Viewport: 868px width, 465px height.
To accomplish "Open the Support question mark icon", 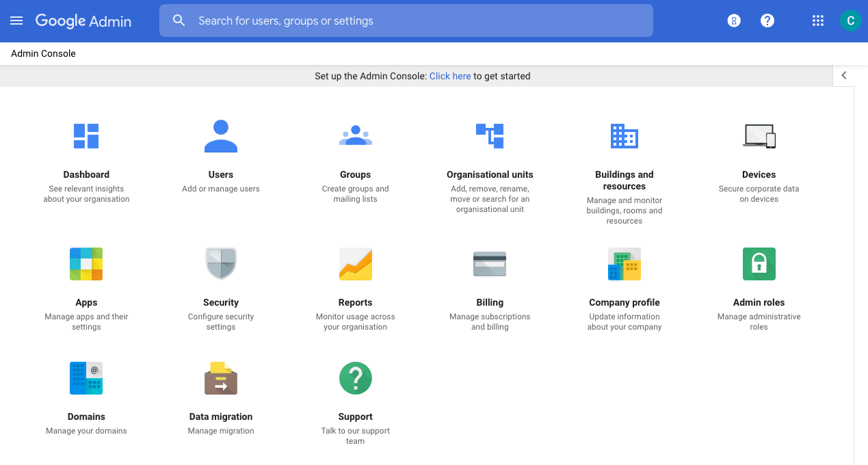I will 355,378.
